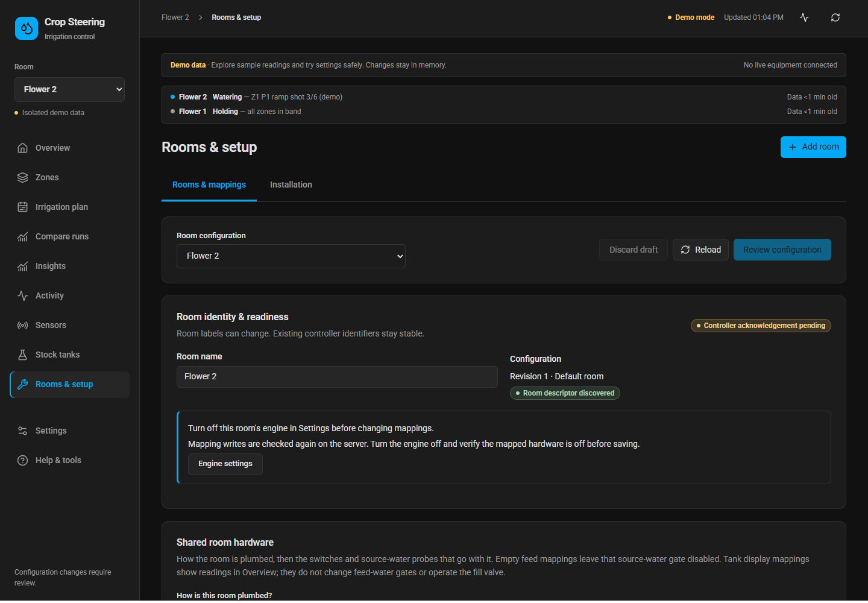The width and height of the screenshot is (868, 603).
Task: Click the 'Room identity & readiness' heading
Action: 233,317
